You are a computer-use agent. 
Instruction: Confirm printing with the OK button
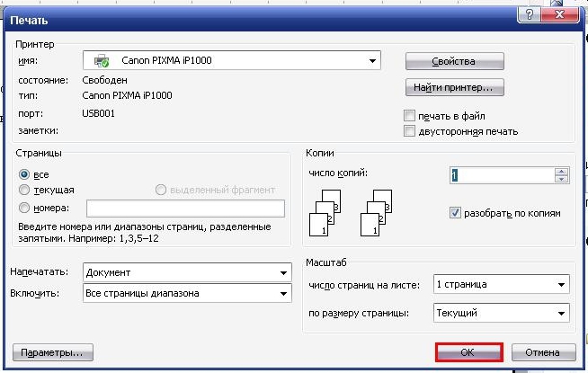[468, 352]
